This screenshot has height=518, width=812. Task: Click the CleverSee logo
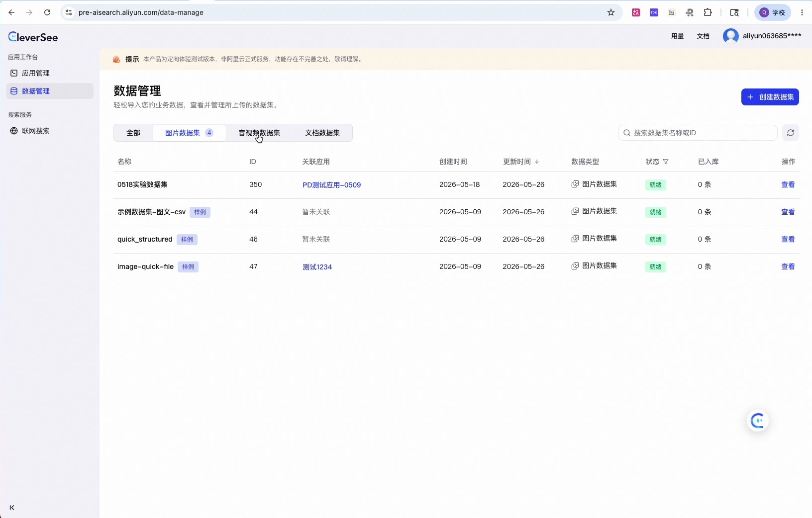(33, 37)
